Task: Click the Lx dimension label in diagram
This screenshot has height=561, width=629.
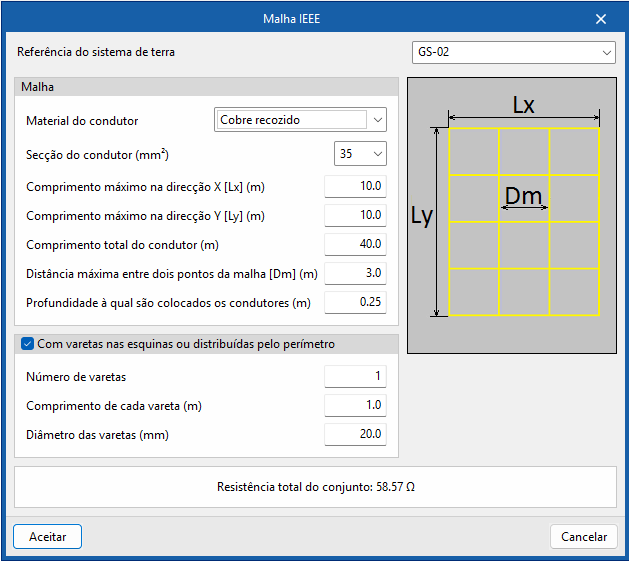Action: point(523,104)
